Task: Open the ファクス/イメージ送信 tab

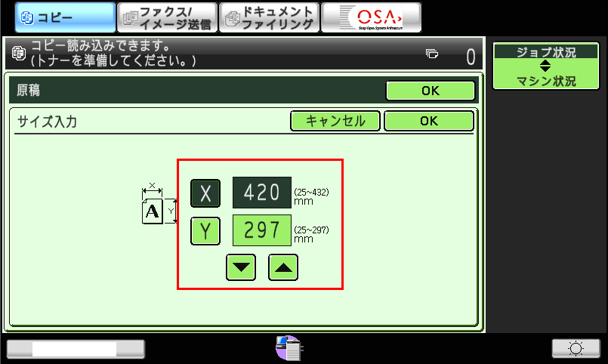Action: click(167, 17)
